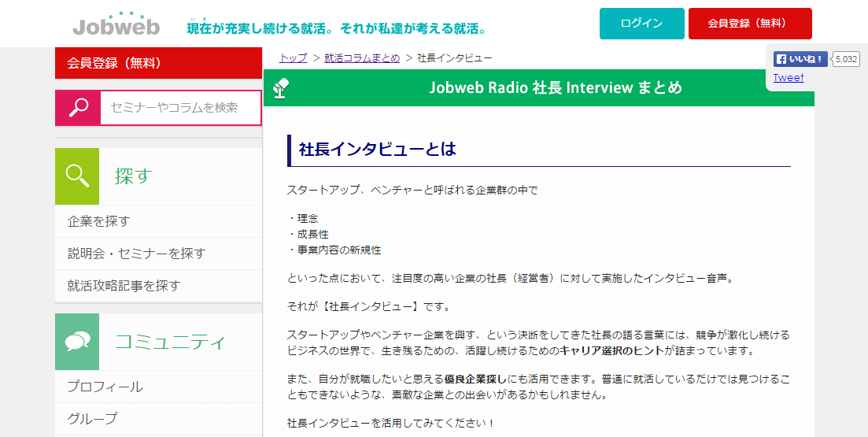Click the スタートアップ、ベンチャーと呼ばれる企業群の中で line

(x=412, y=191)
